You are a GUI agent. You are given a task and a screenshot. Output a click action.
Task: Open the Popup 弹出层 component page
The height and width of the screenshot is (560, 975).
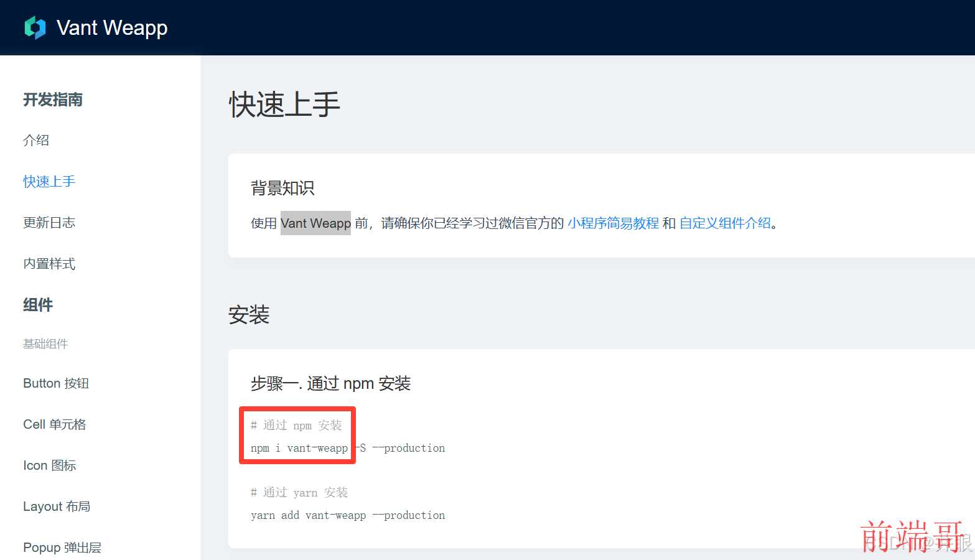(x=62, y=548)
